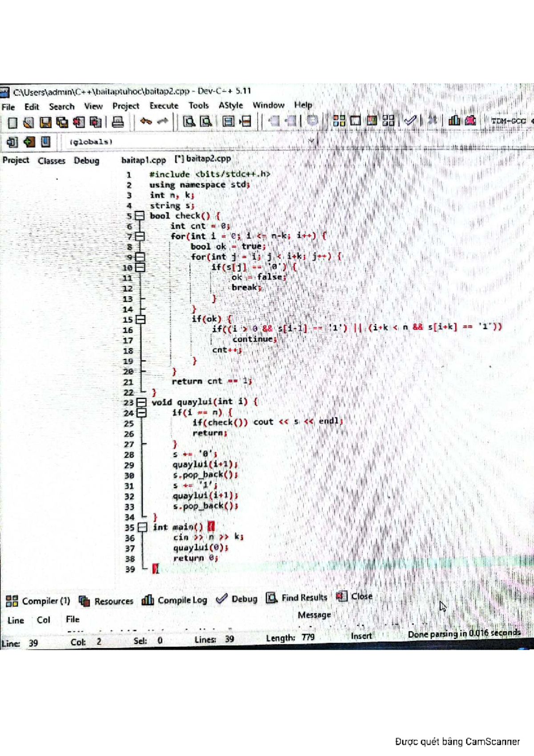Click the Save All toolbar icon
This screenshot has height=756, width=534.
(x=62, y=122)
